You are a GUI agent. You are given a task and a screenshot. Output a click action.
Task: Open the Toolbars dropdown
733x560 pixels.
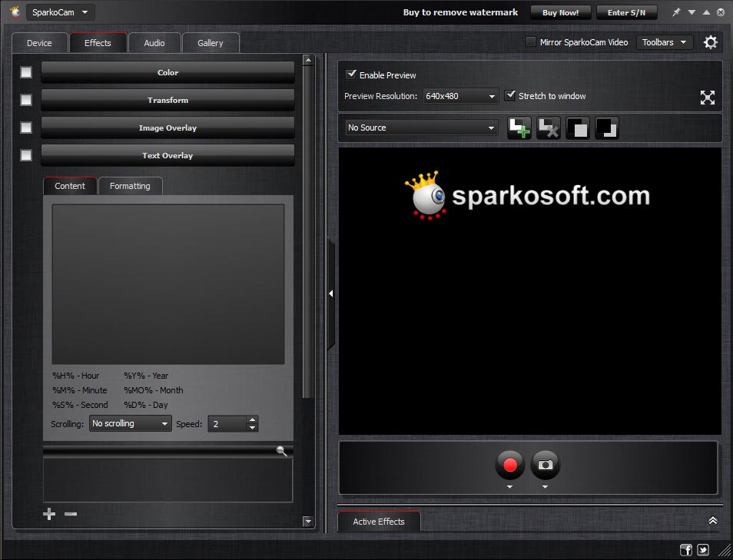click(665, 42)
